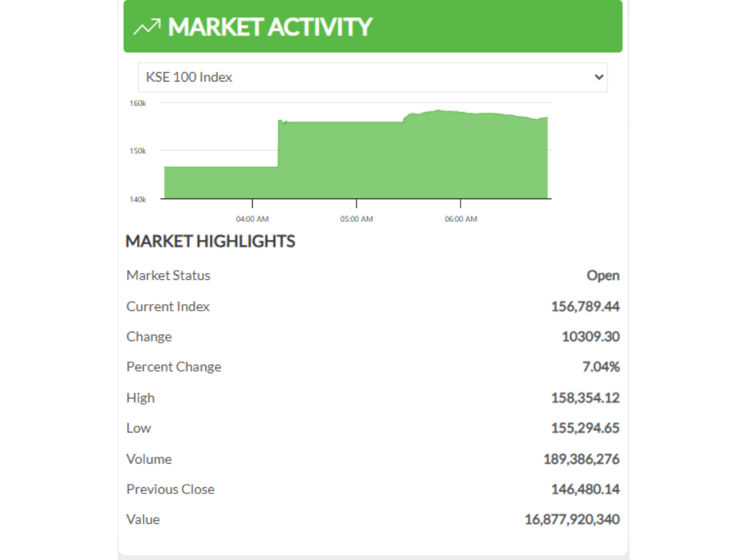Click the MARKET ACTIVITY header title
Screen dimensions: 747x560
[x=270, y=27]
